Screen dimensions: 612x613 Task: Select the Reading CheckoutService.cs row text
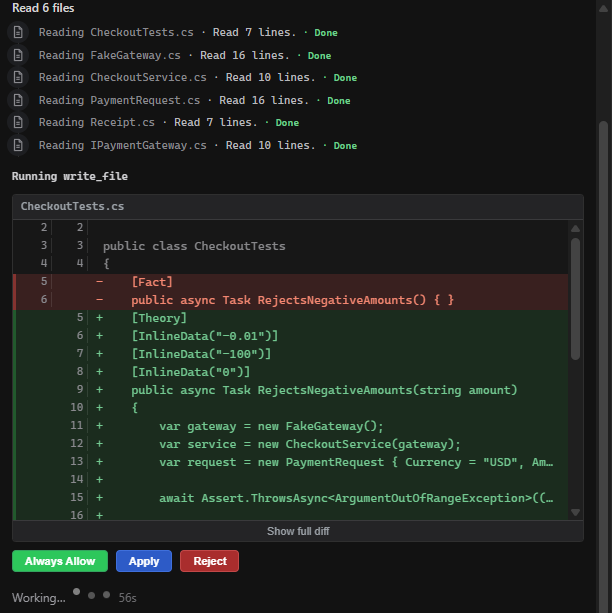[198, 77]
